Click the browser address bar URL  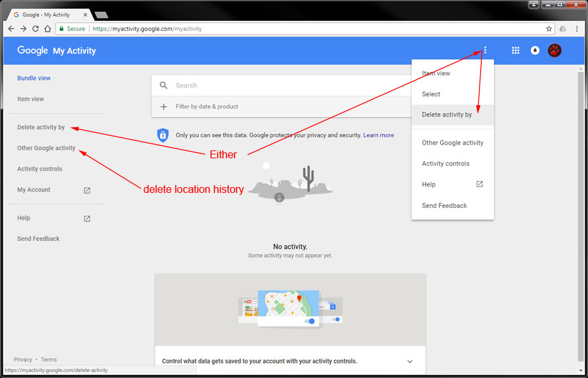pyautogui.click(x=147, y=29)
